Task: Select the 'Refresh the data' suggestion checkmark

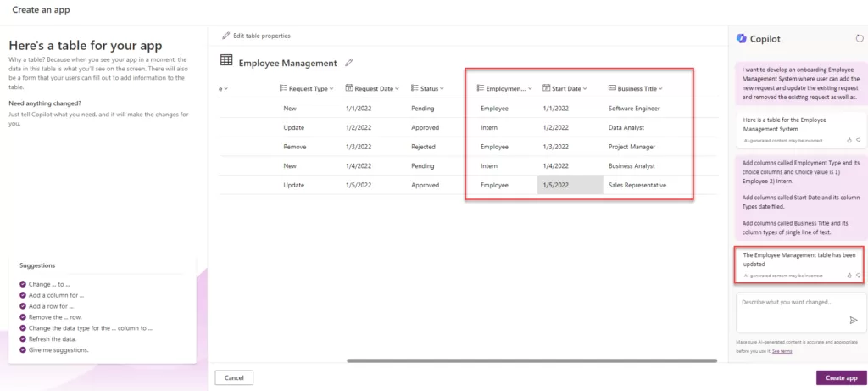Action: [x=23, y=338]
